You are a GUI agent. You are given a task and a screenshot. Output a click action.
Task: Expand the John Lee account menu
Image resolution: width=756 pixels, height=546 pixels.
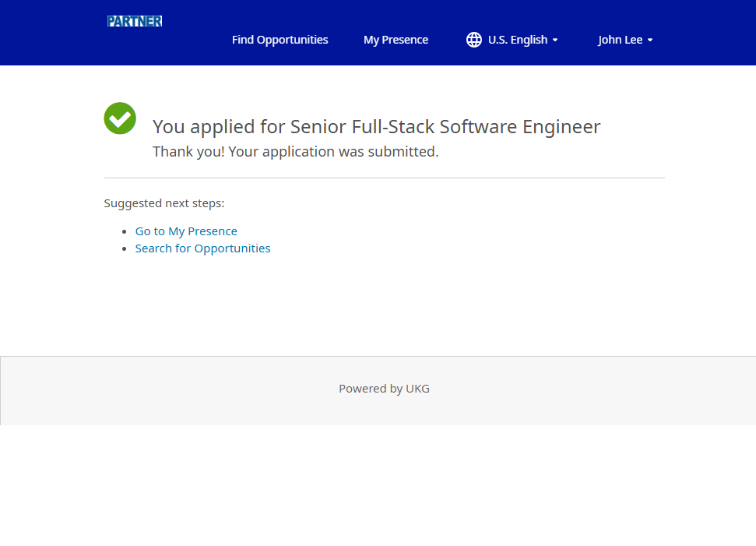[620, 40]
